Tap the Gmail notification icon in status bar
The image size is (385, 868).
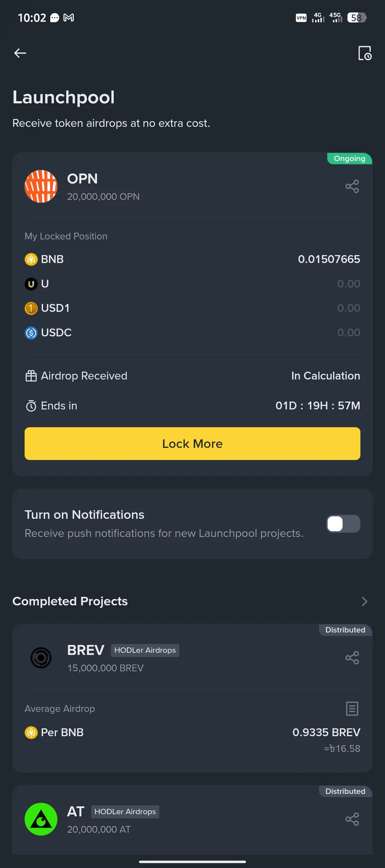(69, 17)
